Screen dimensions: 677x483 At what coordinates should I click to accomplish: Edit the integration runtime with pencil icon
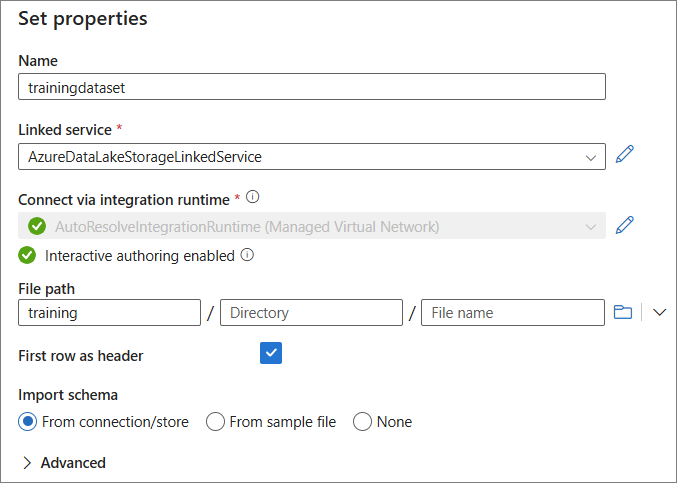click(624, 225)
